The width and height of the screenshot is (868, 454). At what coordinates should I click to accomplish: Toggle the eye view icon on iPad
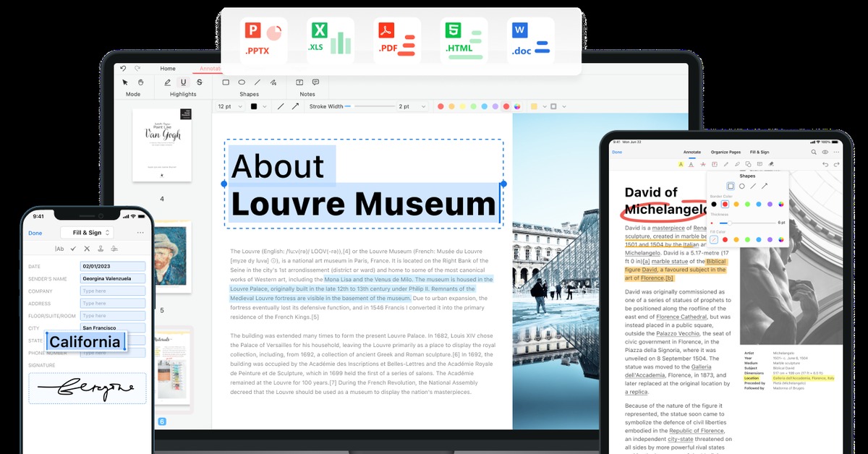825,152
